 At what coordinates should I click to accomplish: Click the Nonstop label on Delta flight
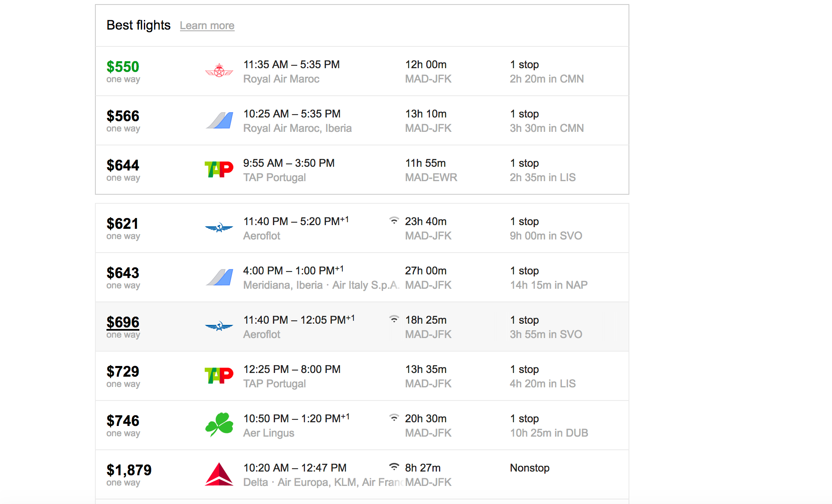[x=529, y=468]
